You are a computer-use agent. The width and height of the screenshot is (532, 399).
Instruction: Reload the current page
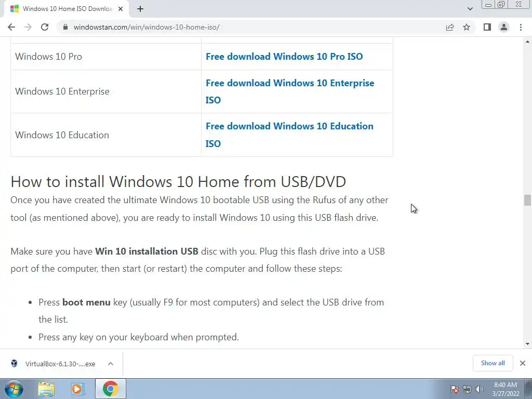pyautogui.click(x=45, y=27)
